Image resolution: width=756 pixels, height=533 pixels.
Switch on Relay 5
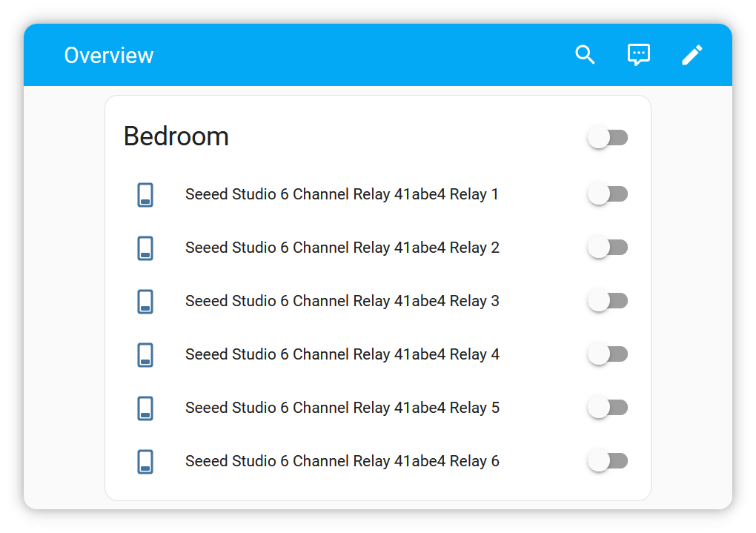(x=608, y=408)
